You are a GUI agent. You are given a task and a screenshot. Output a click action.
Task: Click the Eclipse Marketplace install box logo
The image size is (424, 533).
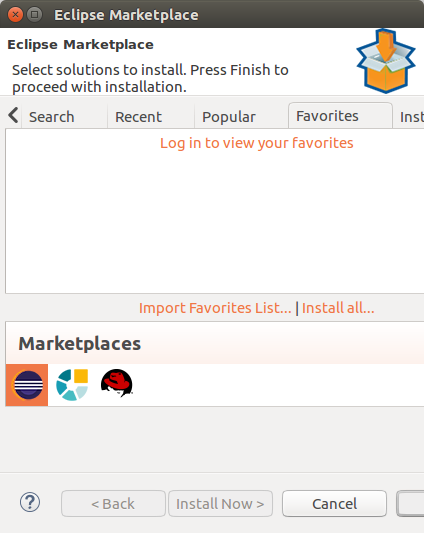(386, 61)
